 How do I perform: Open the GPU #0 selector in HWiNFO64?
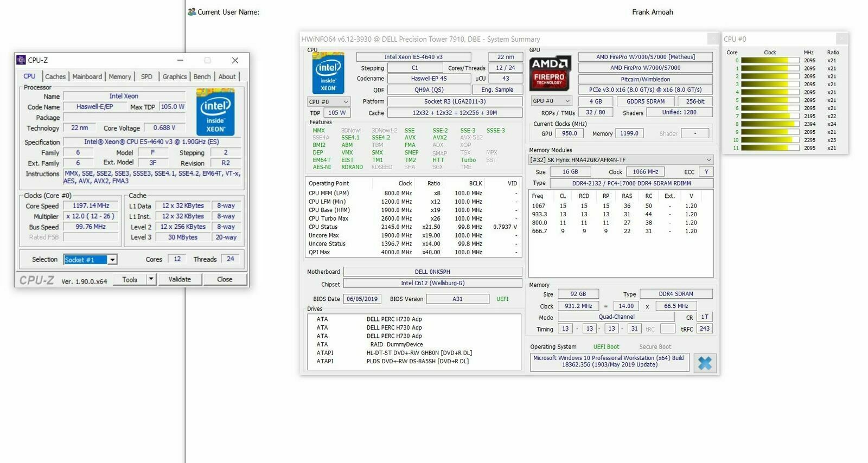click(x=552, y=101)
